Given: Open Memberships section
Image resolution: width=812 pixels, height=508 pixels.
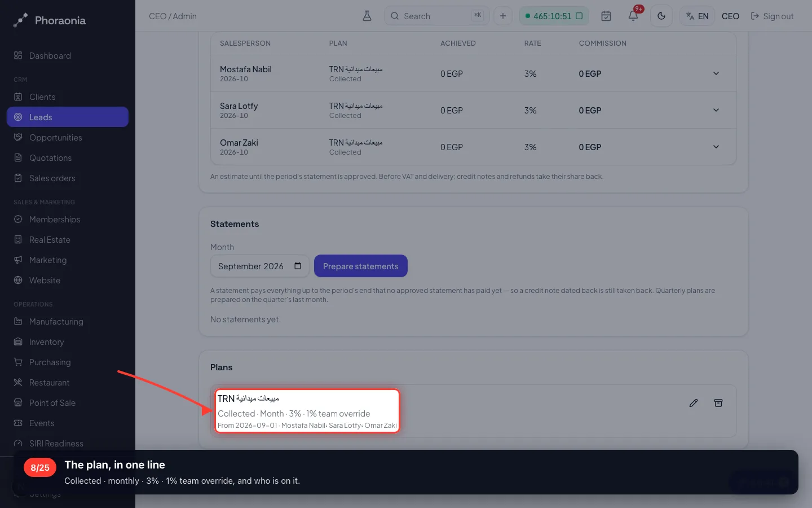Looking at the screenshot, I should (68, 219).
